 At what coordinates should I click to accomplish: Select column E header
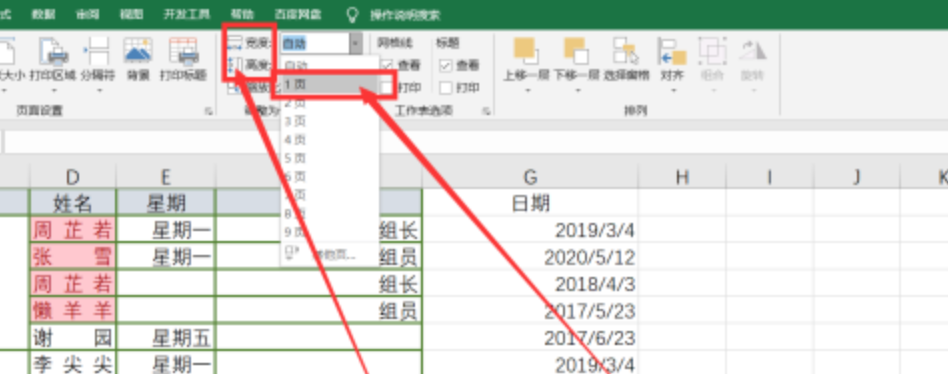166,176
